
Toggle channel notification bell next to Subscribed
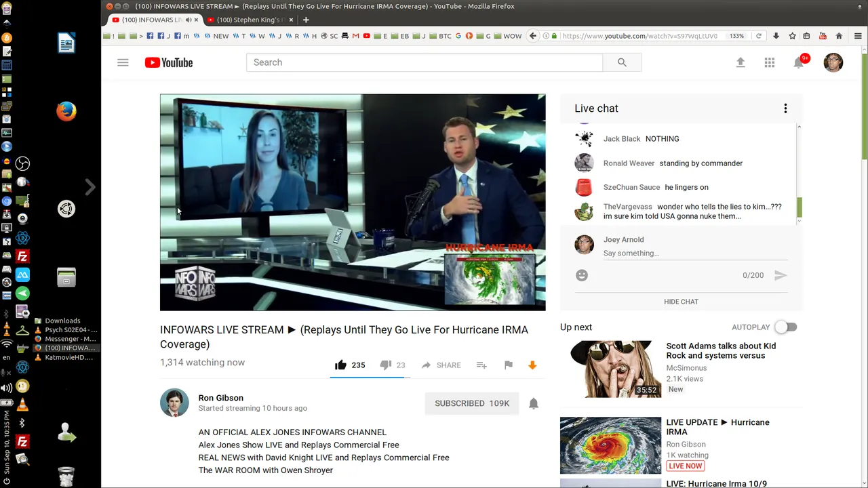tap(534, 403)
